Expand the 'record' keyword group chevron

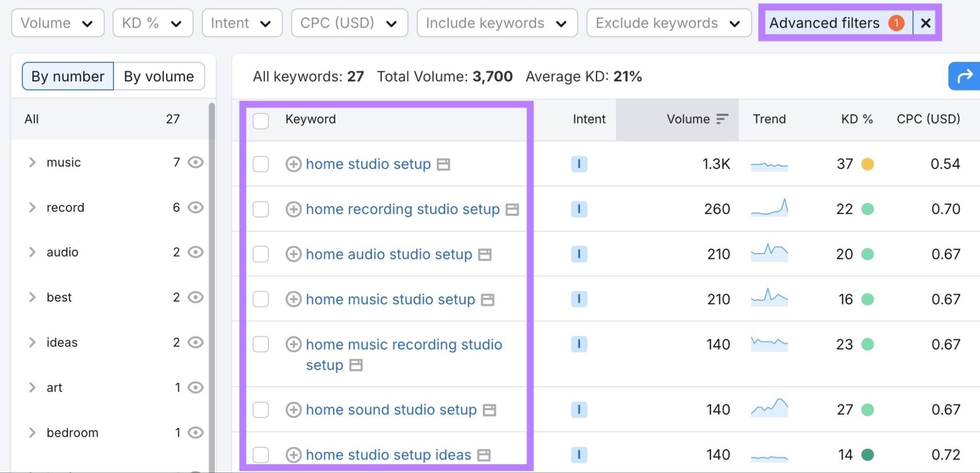(32, 208)
